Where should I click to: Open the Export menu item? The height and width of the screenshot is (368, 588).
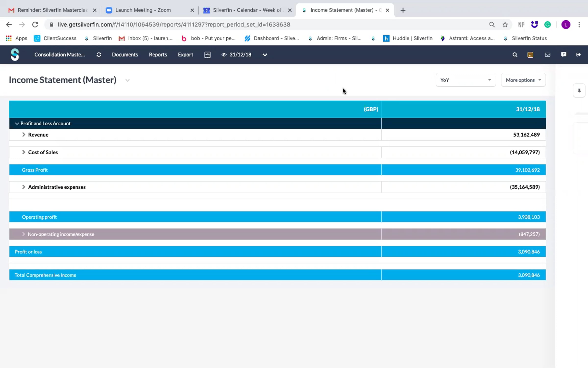click(x=185, y=54)
